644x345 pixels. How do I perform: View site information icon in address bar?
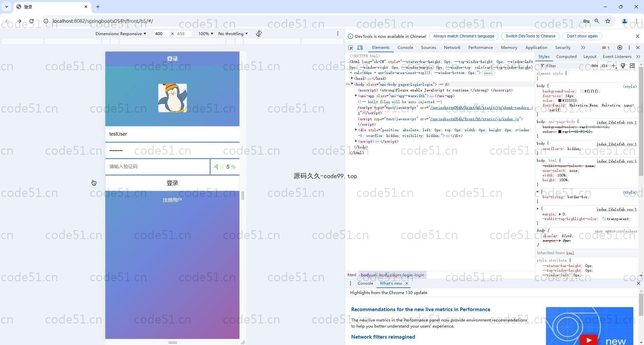point(46,21)
